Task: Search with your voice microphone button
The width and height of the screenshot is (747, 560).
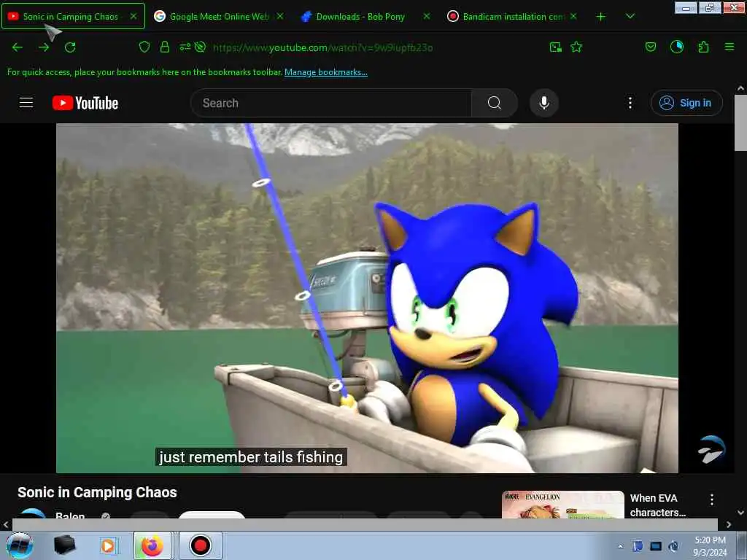Action: point(544,103)
